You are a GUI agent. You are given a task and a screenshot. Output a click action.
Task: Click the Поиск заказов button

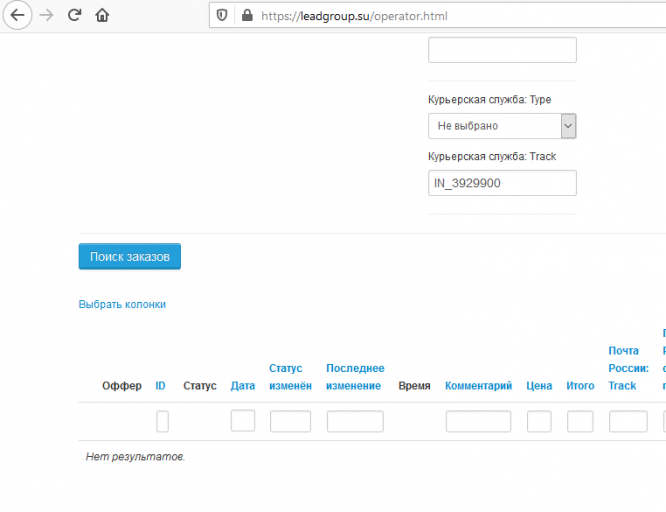coord(130,257)
